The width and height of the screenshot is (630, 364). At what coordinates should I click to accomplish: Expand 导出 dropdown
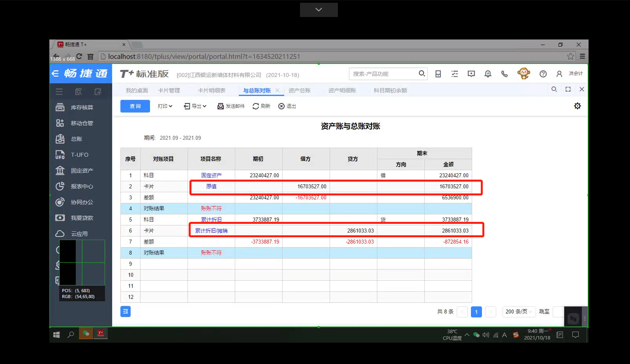click(x=195, y=106)
